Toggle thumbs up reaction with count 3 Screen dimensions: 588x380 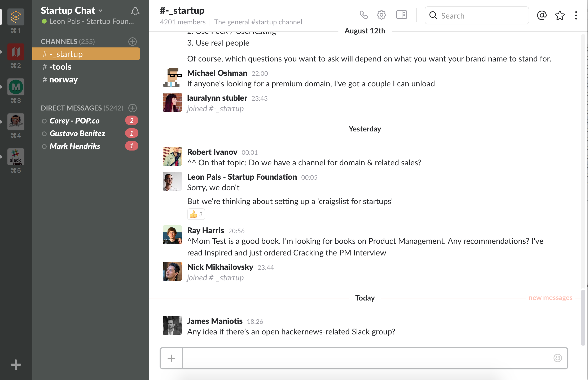(196, 214)
